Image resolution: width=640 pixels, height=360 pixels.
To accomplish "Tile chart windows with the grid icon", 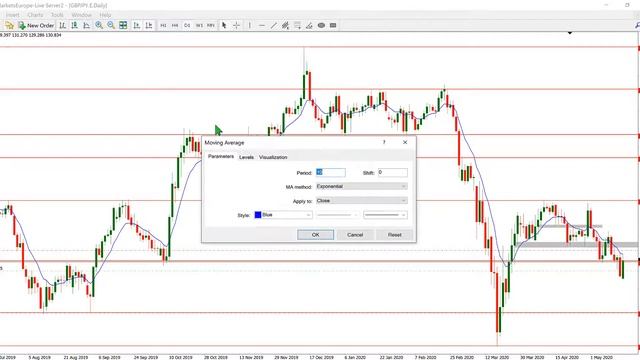I will (123, 25).
